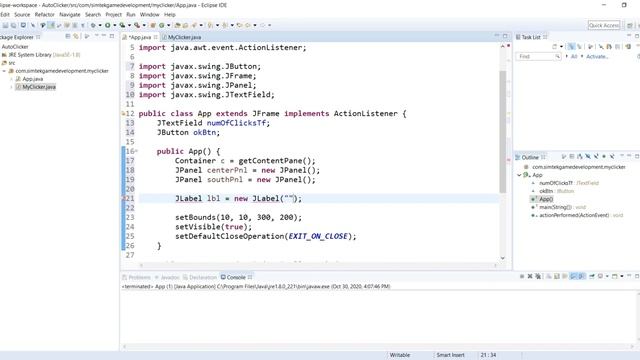This screenshot has height=360, width=640.
Task: Click the Open Type toolbar icon
Action: 177,25
